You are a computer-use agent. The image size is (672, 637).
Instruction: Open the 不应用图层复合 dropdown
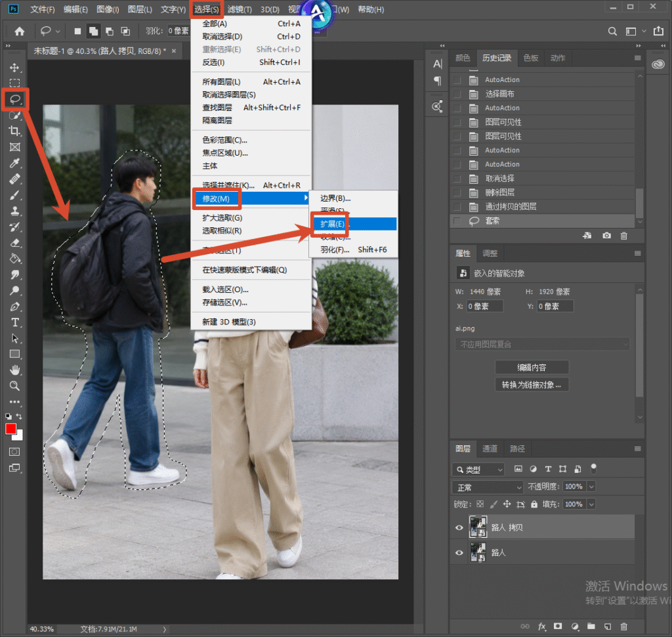543,344
